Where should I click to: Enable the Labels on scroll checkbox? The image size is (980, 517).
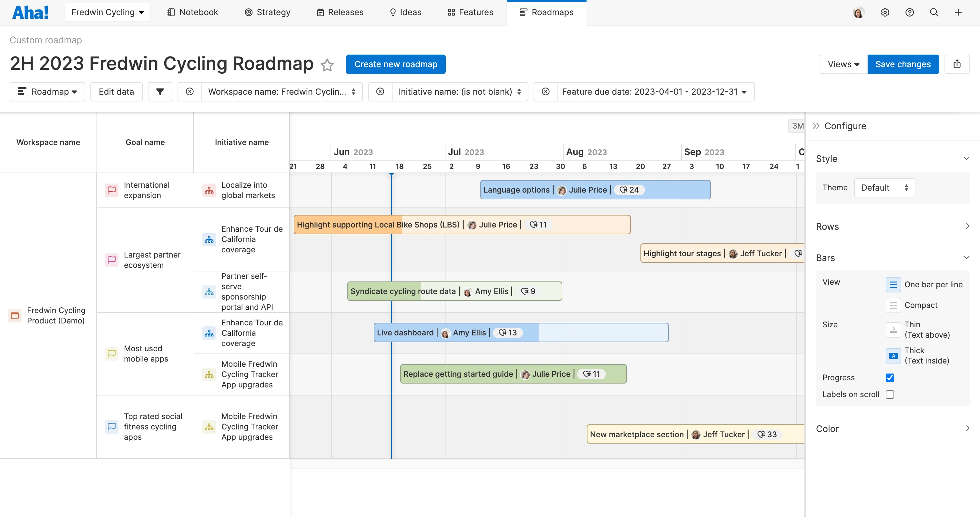pos(890,395)
